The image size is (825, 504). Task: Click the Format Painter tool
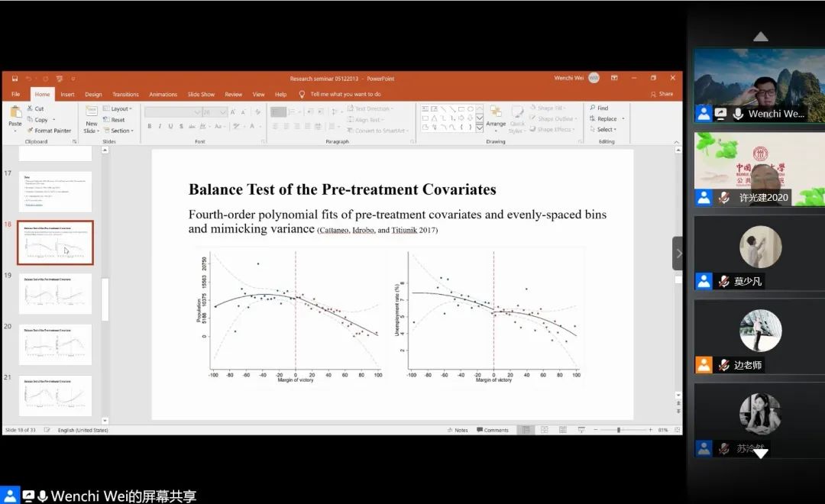tap(49, 131)
